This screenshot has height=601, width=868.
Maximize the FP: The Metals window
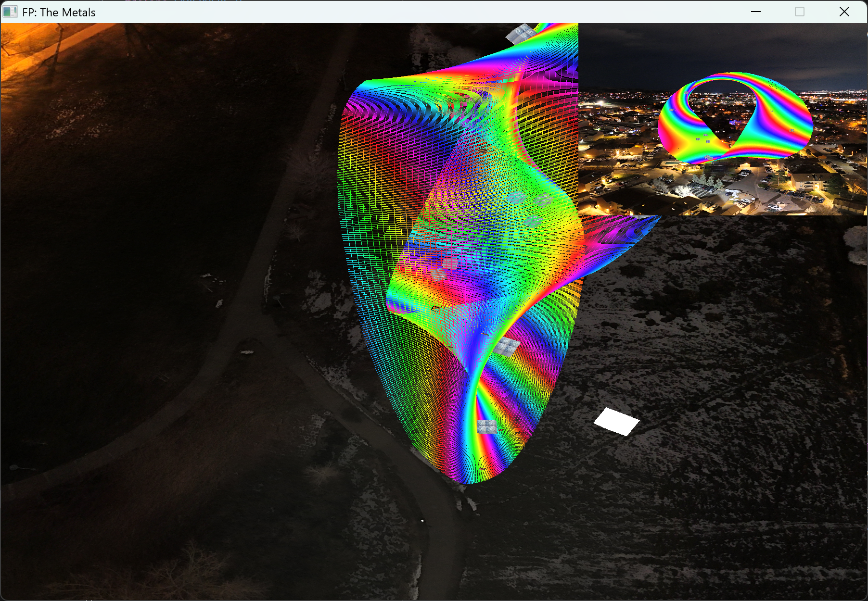tap(799, 12)
